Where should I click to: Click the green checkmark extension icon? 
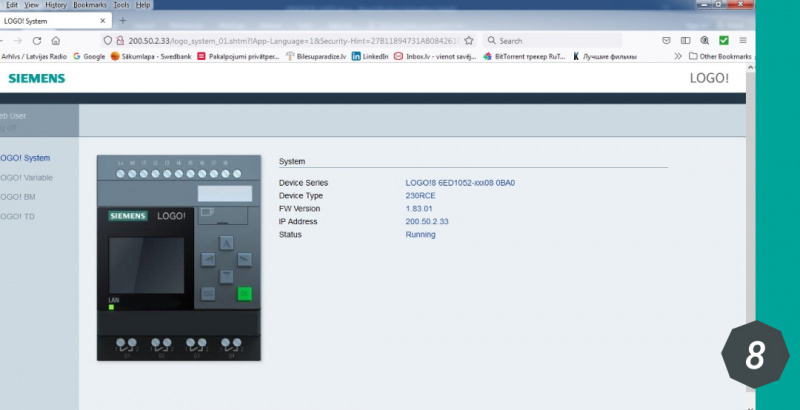pyautogui.click(x=723, y=41)
